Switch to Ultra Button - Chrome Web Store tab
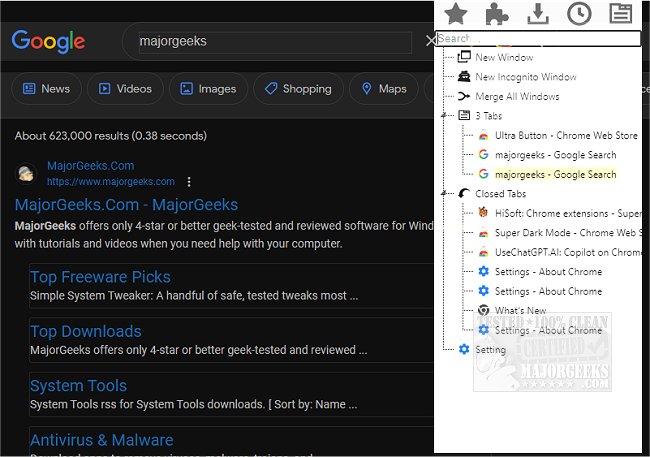Image resolution: width=650 pixels, height=457 pixels. click(x=566, y=135)
